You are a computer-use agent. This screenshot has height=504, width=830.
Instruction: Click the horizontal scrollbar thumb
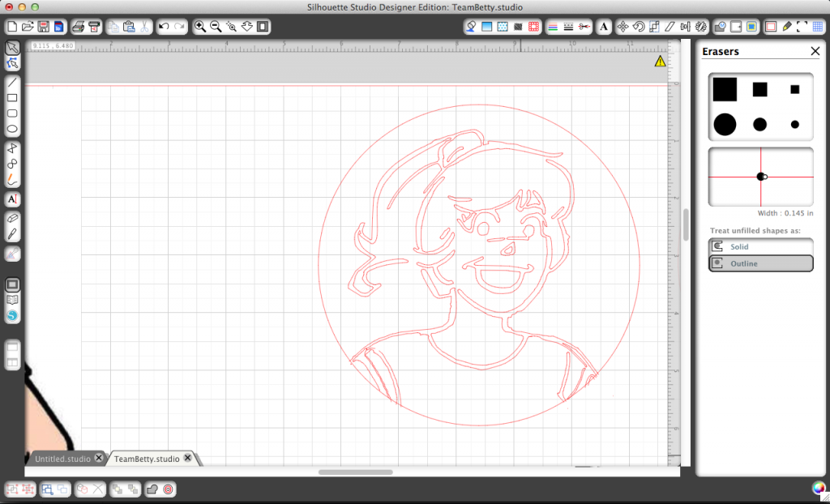tap(356, 472)
